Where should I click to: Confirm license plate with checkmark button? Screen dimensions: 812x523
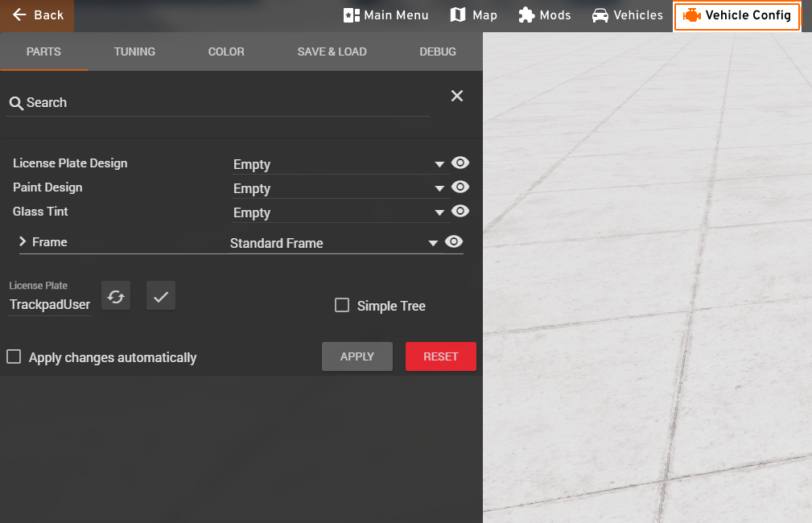161,296
